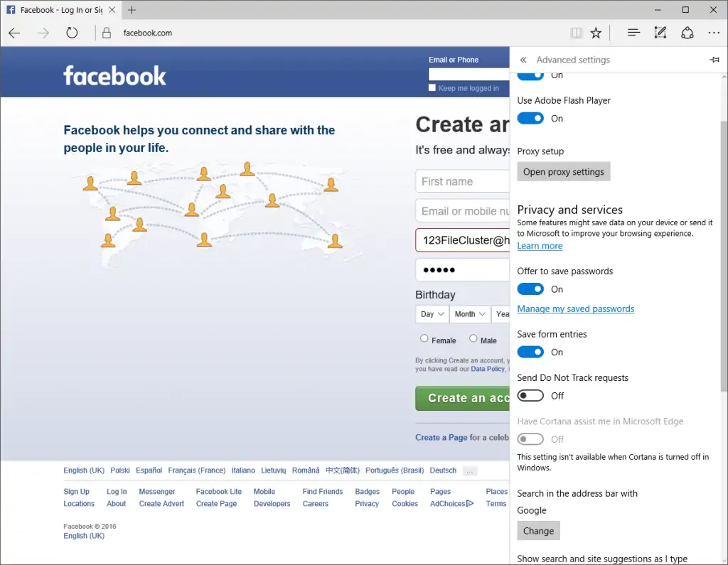Make a Web Note pencil icon
The height and width of the screenshot is (565, 728).
tap(660, 33)
